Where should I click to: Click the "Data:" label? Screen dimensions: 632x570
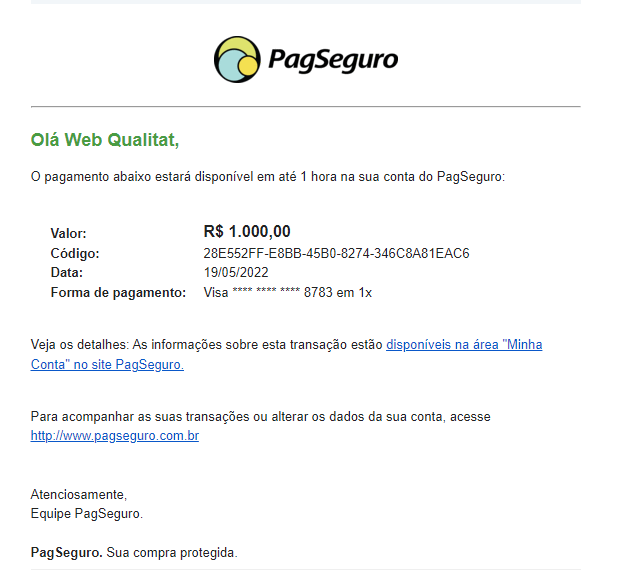click(67, 273)
